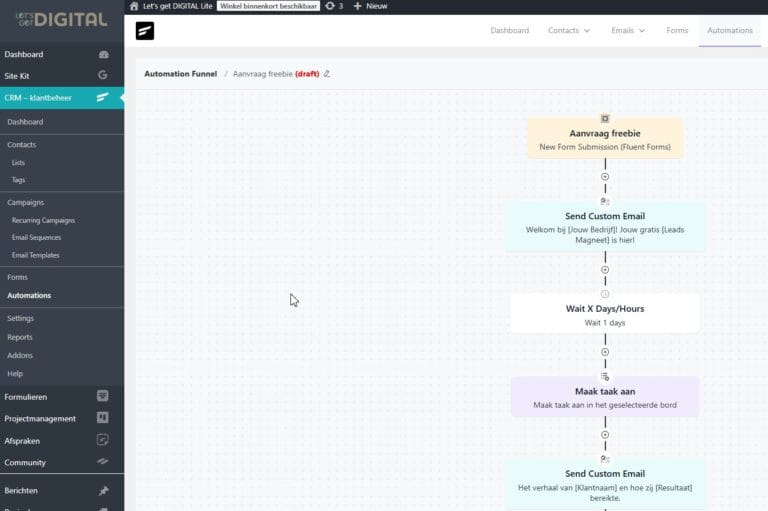The width and height of the screenshot is (768, 511).
Task: Click the FluentCRM logo icon in header
Action: pos(145,31)
